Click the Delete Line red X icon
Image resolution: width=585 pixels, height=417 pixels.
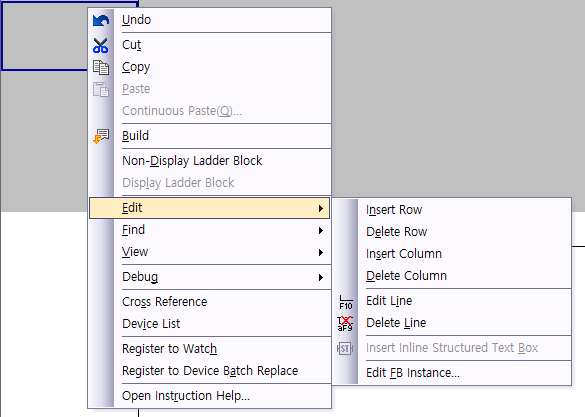[345, 323]
